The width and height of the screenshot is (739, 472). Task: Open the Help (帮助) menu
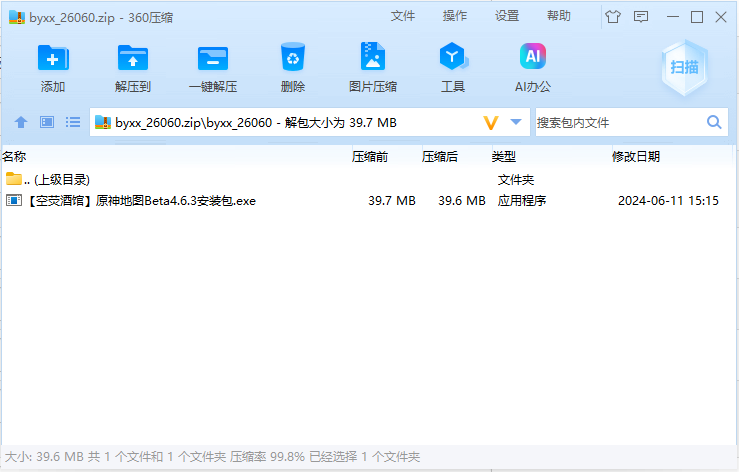(x=558, y=16)
